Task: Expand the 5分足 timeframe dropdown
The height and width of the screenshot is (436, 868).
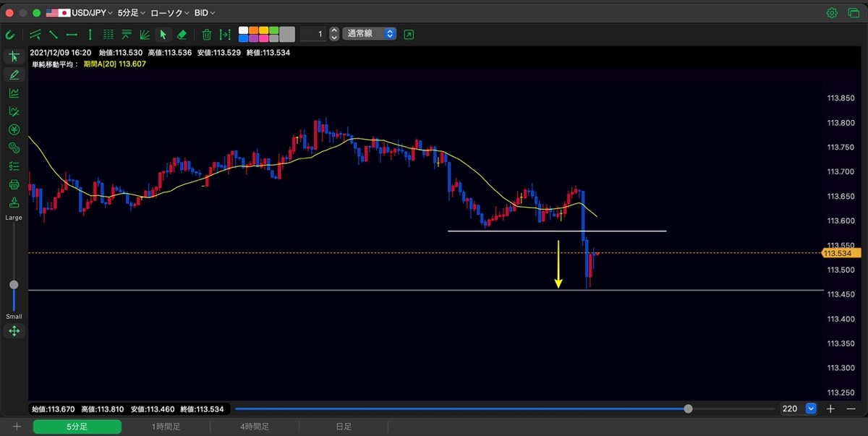Action: click(x=131, y=13)
